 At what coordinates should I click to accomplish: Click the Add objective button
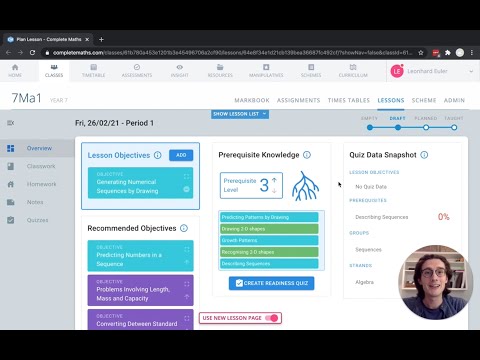point(181,155)
